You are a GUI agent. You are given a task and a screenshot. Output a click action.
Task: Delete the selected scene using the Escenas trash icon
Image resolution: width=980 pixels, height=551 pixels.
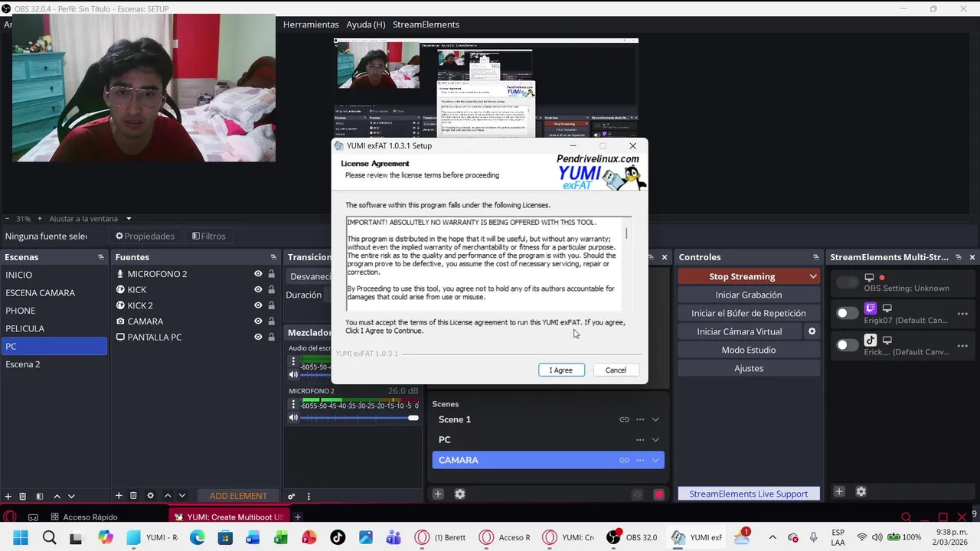[x=23, y=496]
